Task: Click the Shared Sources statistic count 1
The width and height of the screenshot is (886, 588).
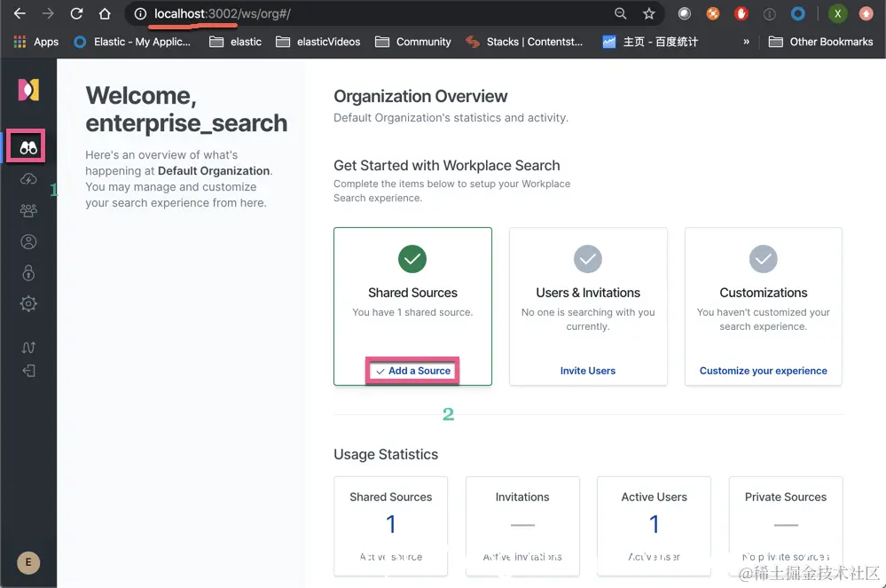Action: 391,524
